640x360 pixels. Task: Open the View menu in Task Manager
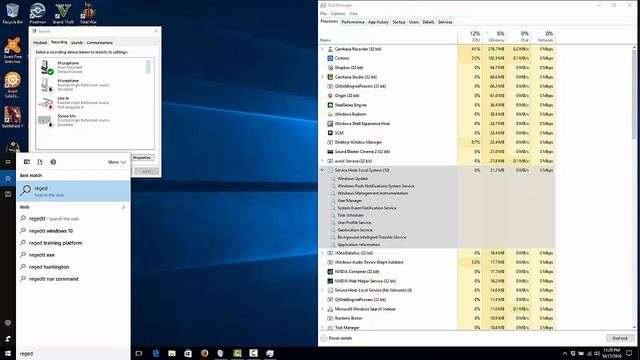pyautogui.click(x=354, y=13)
